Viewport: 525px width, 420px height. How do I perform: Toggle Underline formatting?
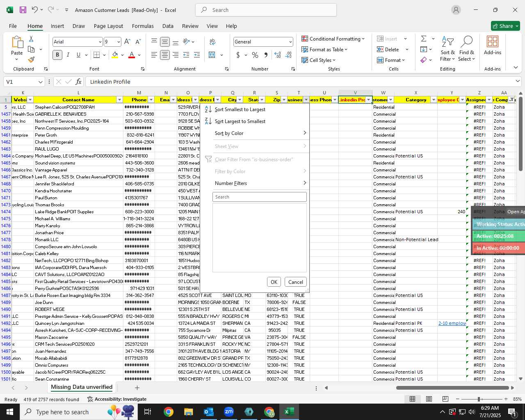78,55
